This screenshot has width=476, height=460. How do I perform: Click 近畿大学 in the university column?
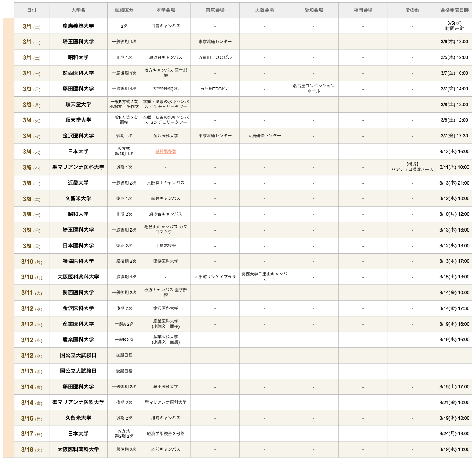pyautogui.click(x=78, y=183)
